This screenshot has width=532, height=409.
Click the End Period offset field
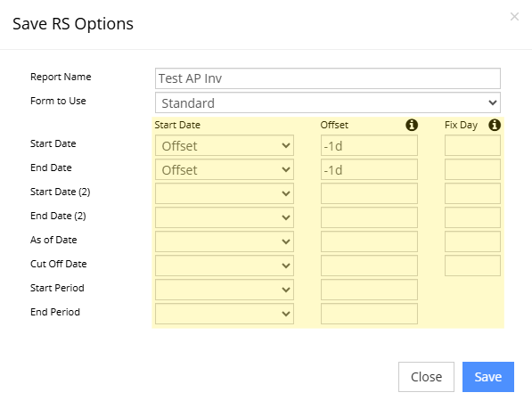369,314
